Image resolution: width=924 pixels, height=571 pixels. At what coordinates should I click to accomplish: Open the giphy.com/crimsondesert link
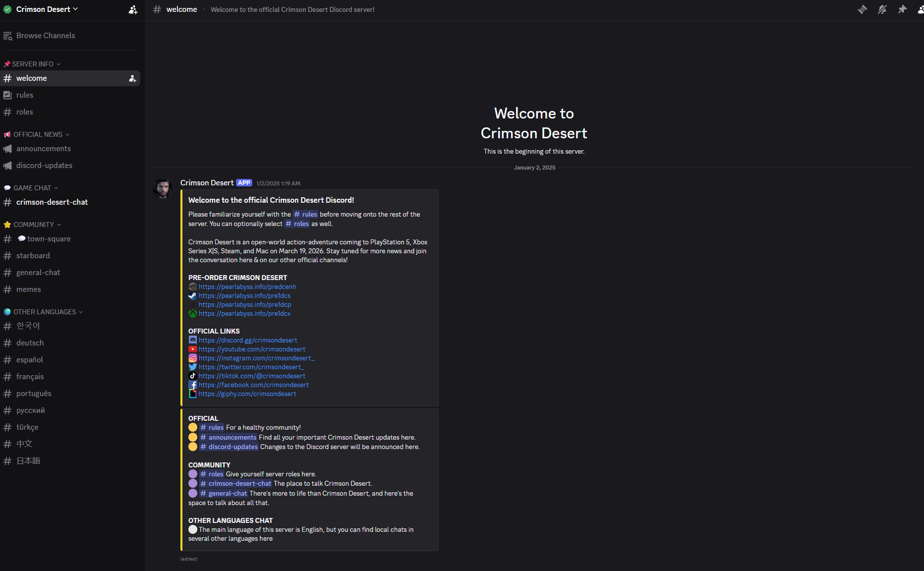(x=247, y=394)
